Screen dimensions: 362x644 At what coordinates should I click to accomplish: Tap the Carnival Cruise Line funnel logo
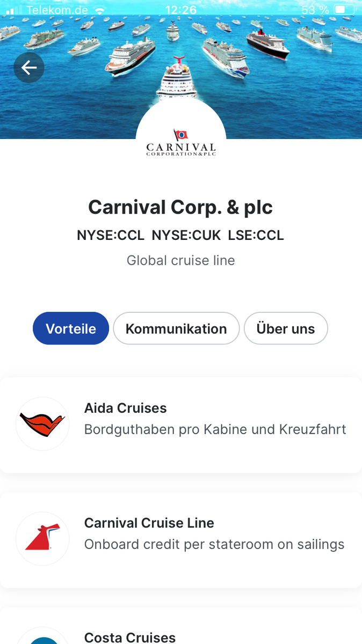pyautogui.click(x=42, y=539)
